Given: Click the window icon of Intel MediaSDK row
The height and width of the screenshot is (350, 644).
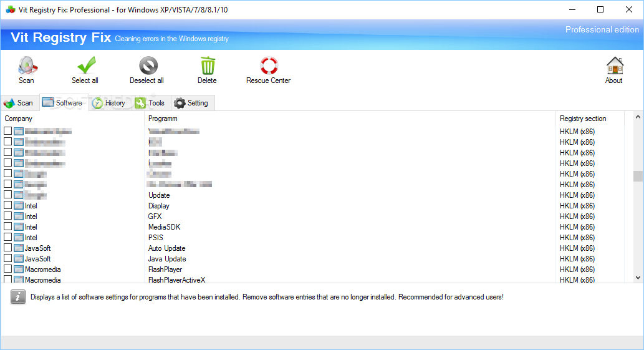Looking at the screenshot, I should tap(19, 227).
